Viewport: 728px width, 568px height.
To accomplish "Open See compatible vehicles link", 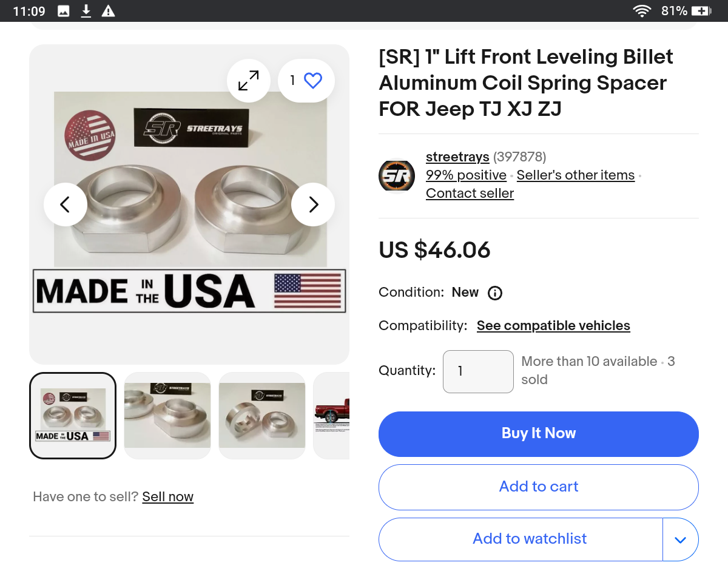I will [553, 326].
